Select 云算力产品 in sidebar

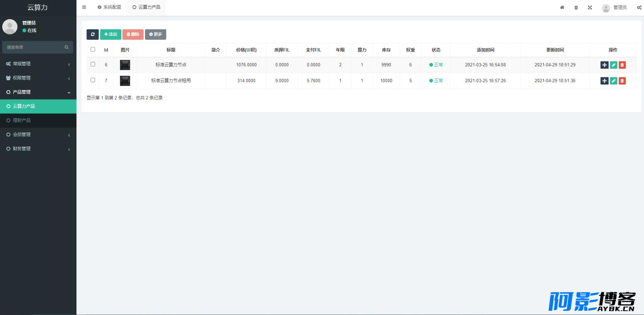(38, 106)
